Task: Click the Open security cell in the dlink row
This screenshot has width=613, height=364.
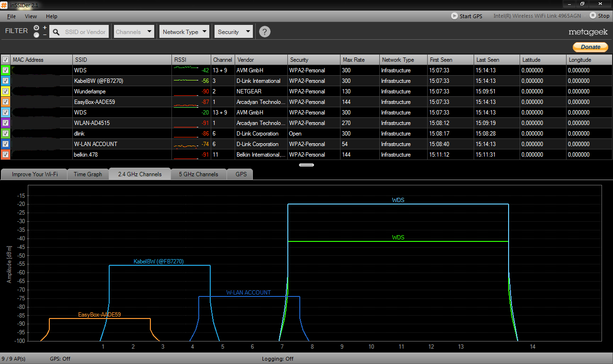Action: pyautogui.click(x=314, y=134)
